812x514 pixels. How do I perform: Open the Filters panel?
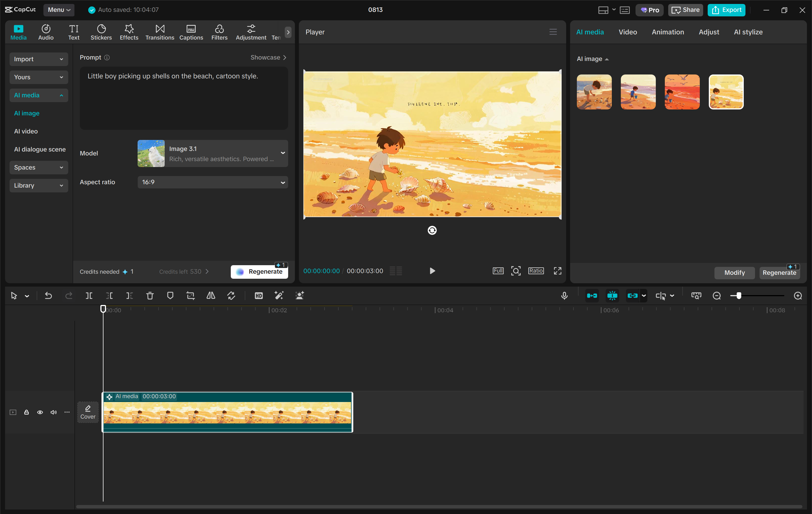220,32
